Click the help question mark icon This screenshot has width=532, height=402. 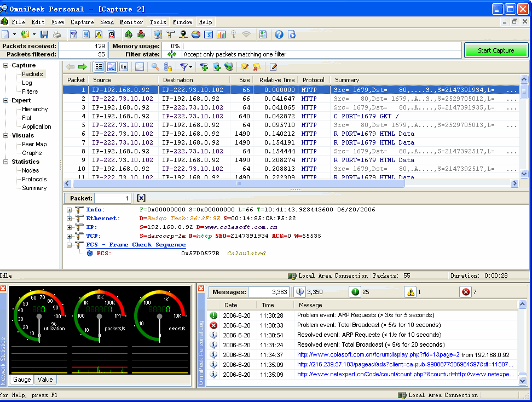coord(279,35)
